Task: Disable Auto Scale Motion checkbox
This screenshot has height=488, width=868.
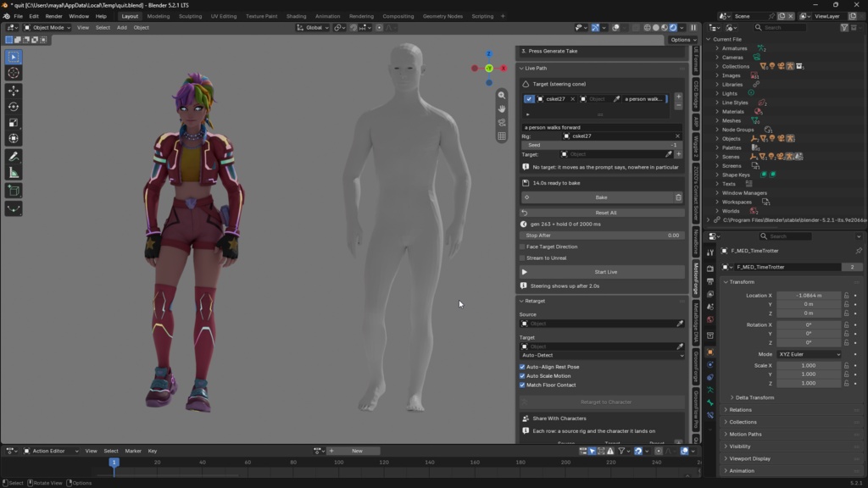Action: (522, 375)
